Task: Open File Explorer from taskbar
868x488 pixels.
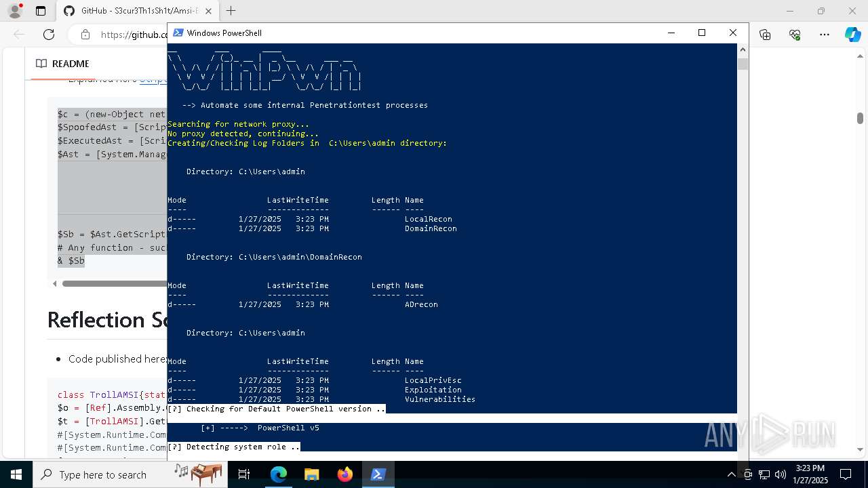Action: 311,474
